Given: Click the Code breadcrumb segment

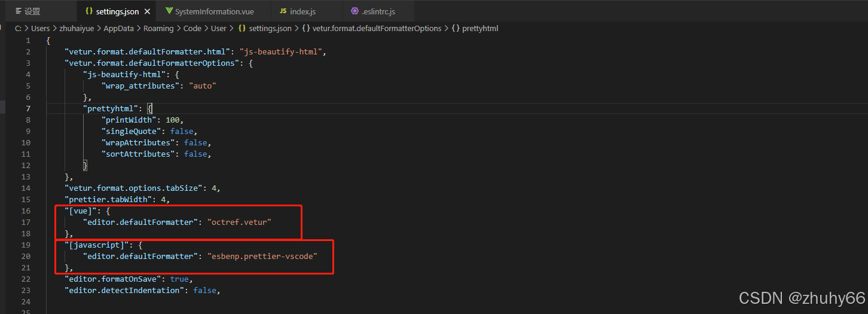Looking at the screenshot, I should [x=192, y=28].
